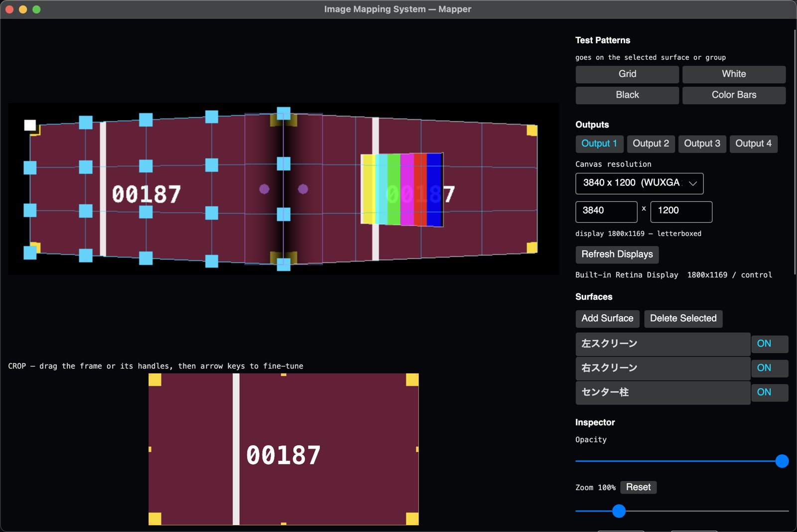Select the 左スクリーン surface row
797x532 pixels.
point(663,344)
